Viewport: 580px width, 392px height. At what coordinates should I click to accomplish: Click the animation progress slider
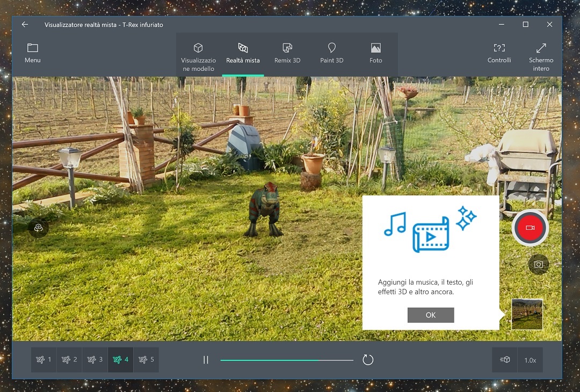click(x=287, y=360)
